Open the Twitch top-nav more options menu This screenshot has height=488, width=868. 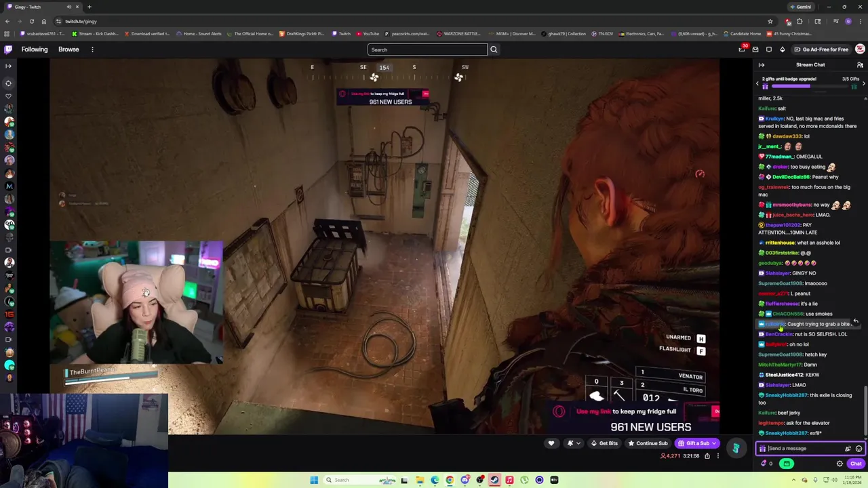(92, 49)
